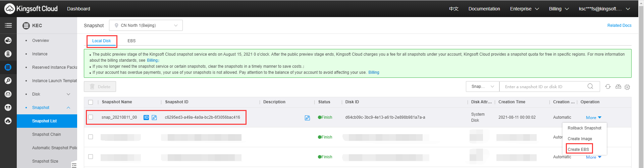Open the column settings gear
The width and height of the screenshot is (644, 168).
pyautogui.click(x=627, y=87)
